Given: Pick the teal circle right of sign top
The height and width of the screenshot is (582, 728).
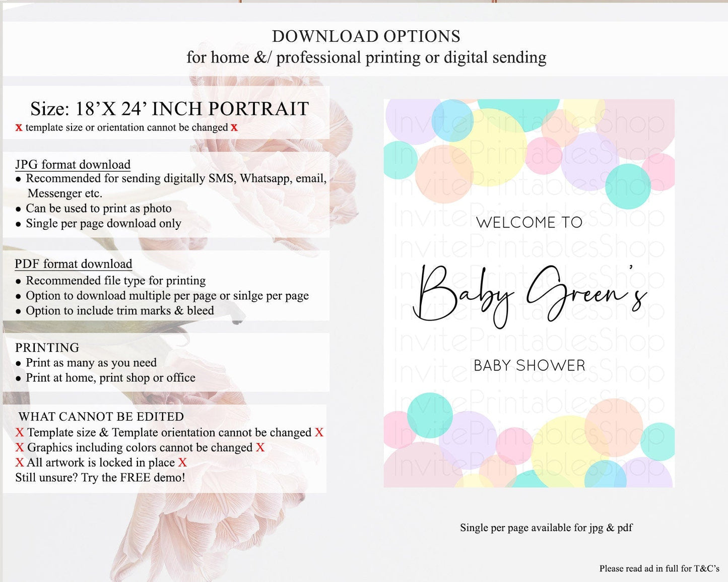Looking at the screenshot, I should pos(628,186).
